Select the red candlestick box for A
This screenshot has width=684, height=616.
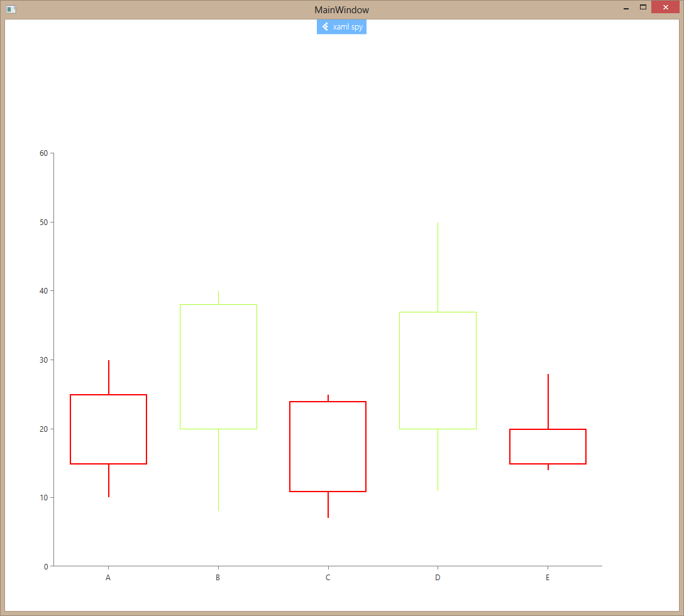pos(109,429)
